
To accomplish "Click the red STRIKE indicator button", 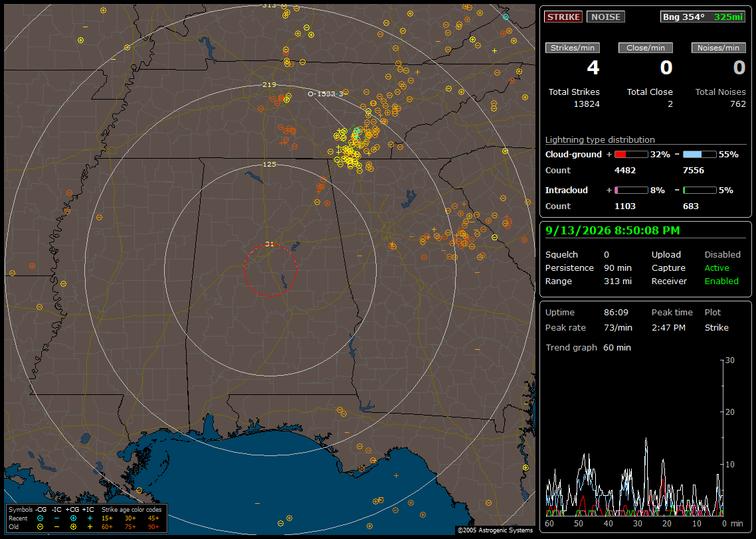I will [x=563, y=17].
